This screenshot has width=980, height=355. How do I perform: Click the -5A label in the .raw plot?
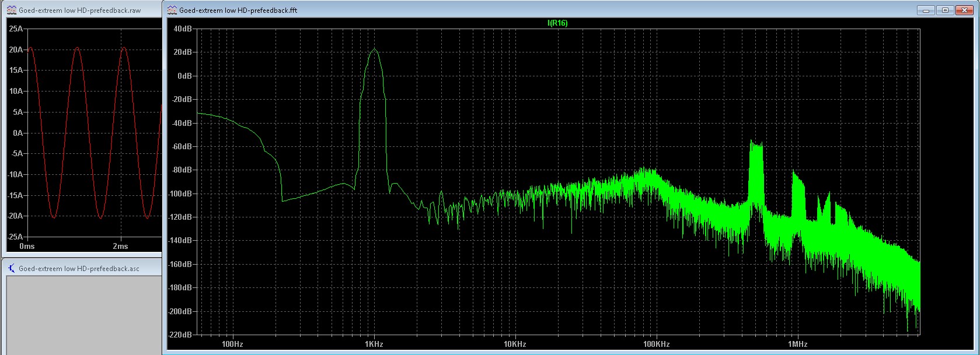click(17, 154)
